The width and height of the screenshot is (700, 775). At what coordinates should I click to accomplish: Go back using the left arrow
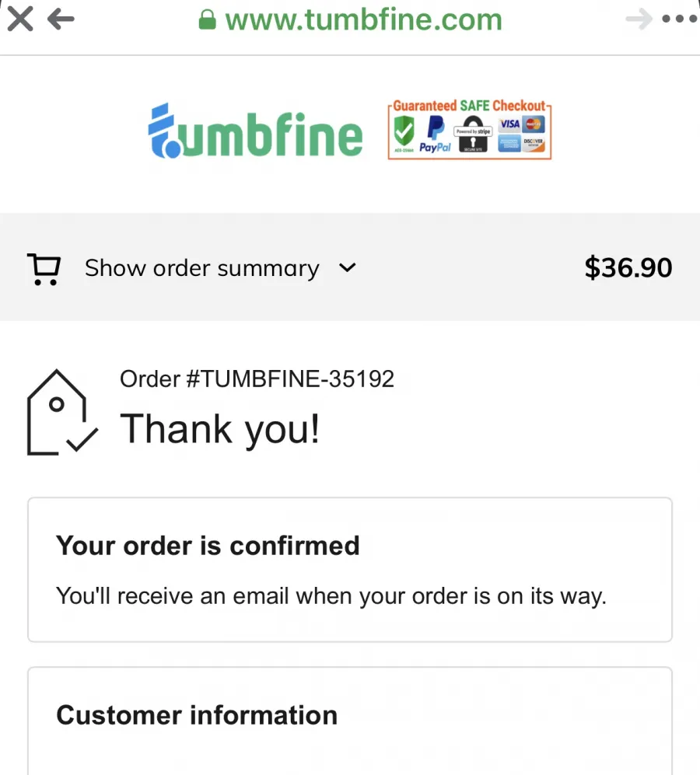click(61, 19)
